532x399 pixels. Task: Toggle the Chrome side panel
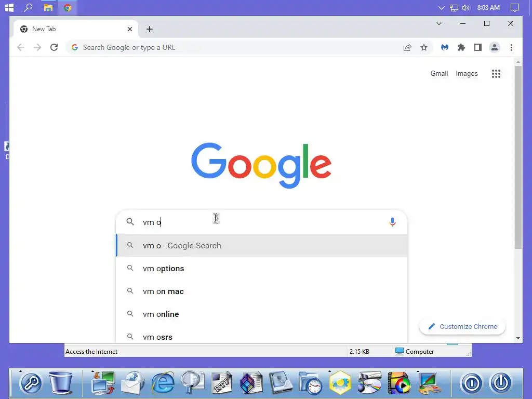(x=478, y=47)
